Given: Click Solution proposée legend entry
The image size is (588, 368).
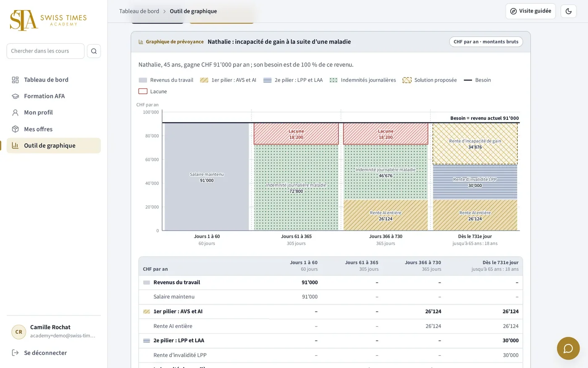Looking at the screenshot, I should tap(430, 80).
